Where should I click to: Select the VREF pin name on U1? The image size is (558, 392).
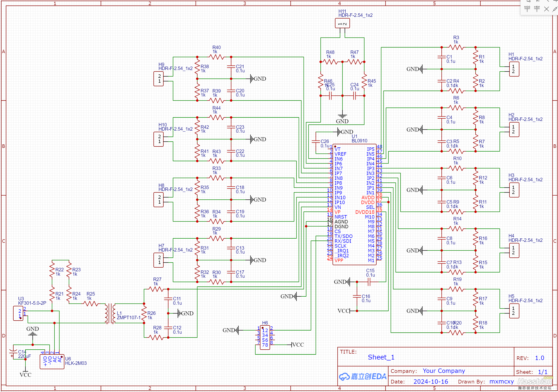tap(340, 154)
